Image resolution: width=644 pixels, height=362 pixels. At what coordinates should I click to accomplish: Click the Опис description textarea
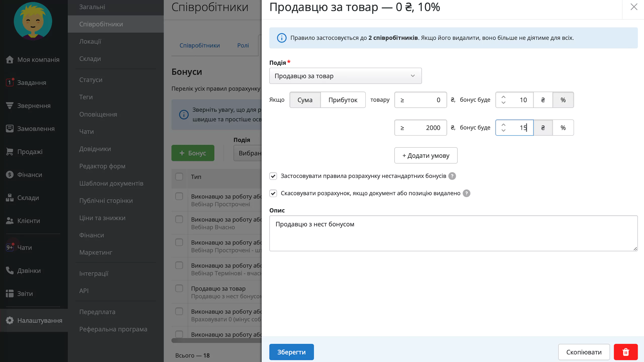pyautogui.click(x=453, y=233)
